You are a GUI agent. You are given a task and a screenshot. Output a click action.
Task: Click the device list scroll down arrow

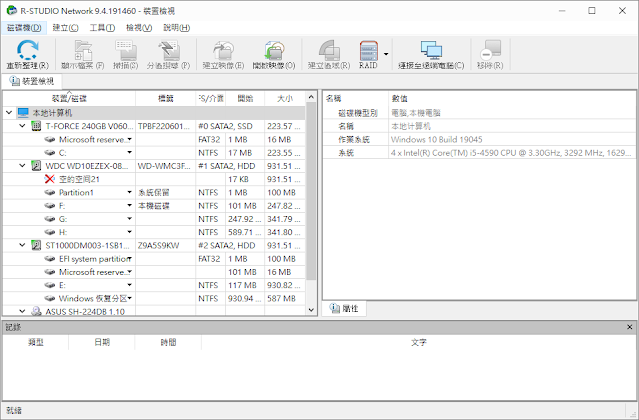point(311,310)
